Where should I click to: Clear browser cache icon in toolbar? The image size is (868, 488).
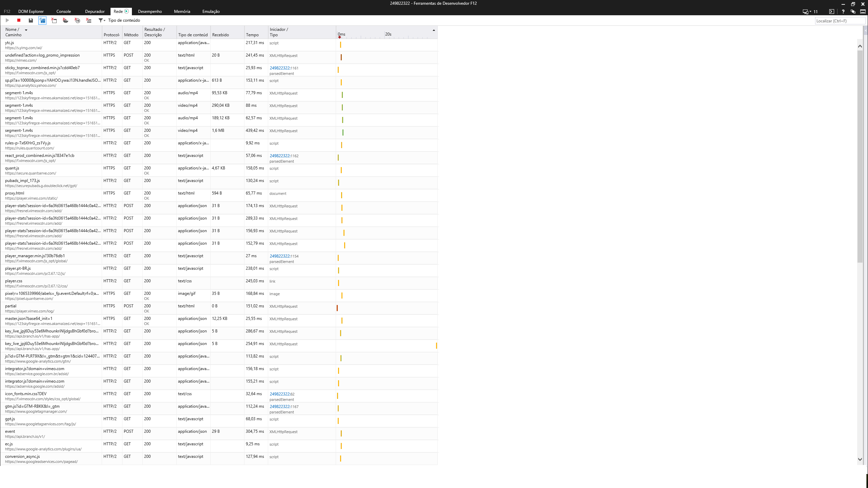coord(54,20)
